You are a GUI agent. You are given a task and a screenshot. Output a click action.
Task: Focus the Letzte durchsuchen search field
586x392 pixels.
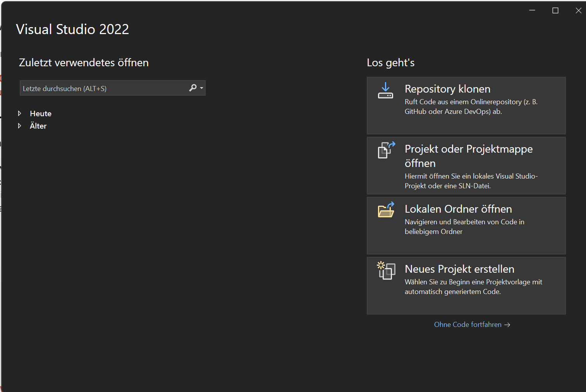coord(103,88)
